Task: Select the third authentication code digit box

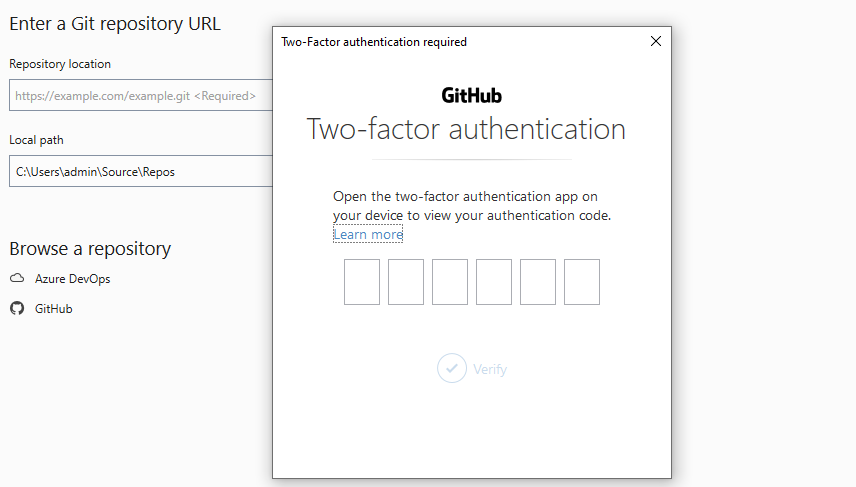Action: [450, 282]
